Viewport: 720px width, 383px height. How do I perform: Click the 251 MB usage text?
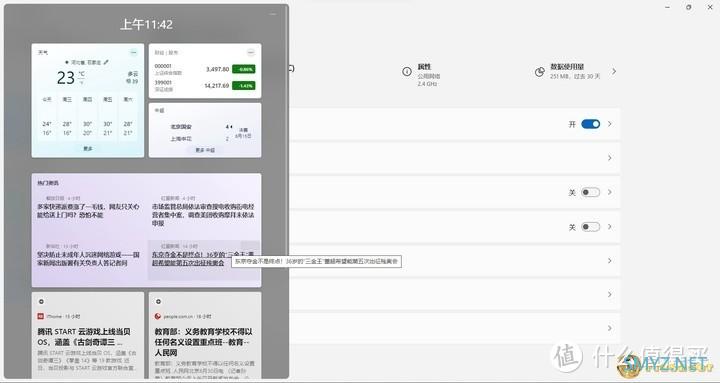pyautogui.click(x=575, y=76)
